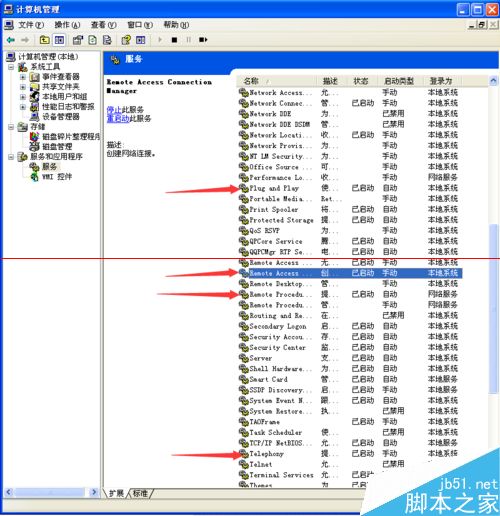500x516 pixels.
Task: Collapse the 服务和应用程序 tree node
Action: pyautogui.click(x=11, y=157)
